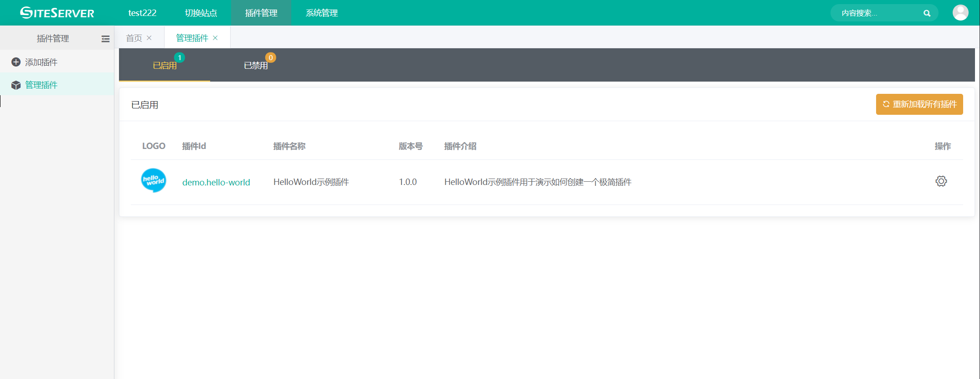Open the 插件管理 top menu
The height and width of the screenshot is (379, 980).
click(x=261, y=13)
